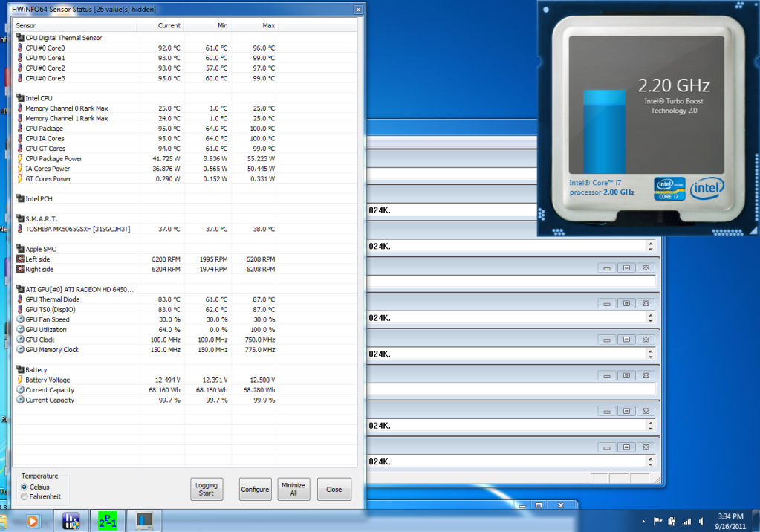Click Turbo Boost gadget frequency bar
The image size is (760, 532).
click(604, 132)
